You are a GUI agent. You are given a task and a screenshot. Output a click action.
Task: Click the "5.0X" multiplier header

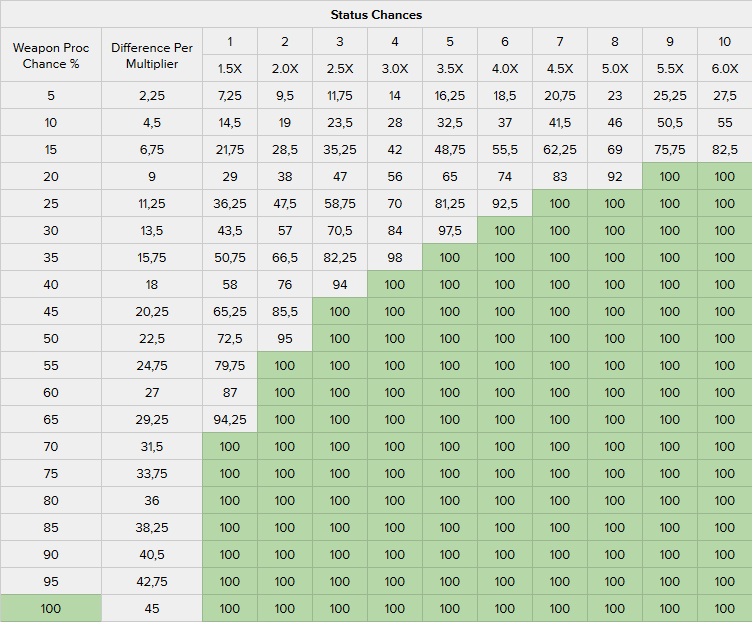[615, 69]
